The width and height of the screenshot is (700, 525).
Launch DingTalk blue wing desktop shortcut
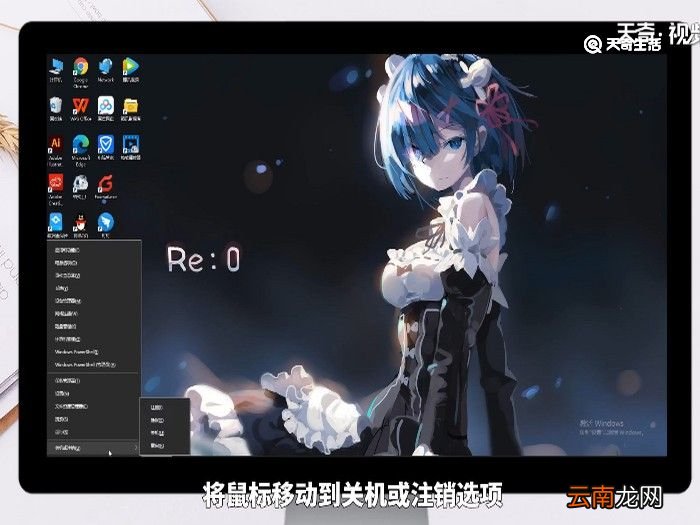pyautogui.click(x=106, y=225)
